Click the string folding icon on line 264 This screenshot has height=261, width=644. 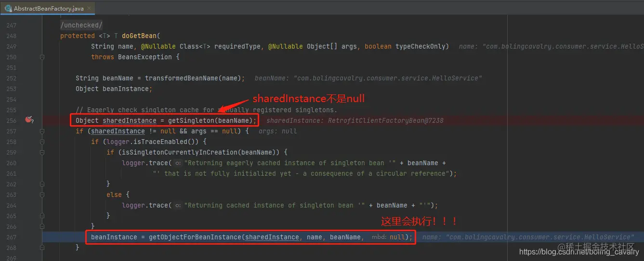click(x=178, y=206)
